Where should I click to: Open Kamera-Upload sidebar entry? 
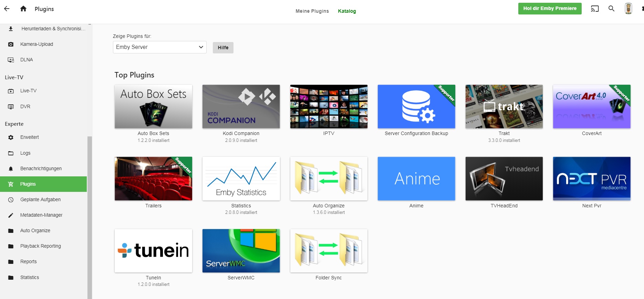[x=43, y=44]
